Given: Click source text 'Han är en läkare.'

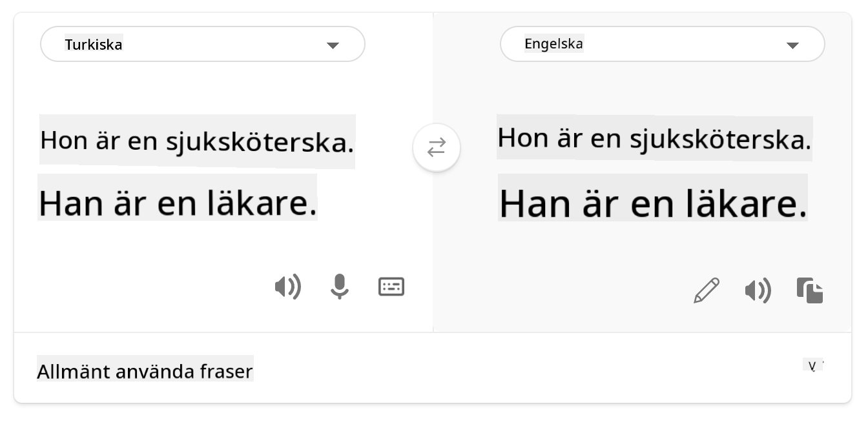Looking at the screenshot, I should (178, 203).
